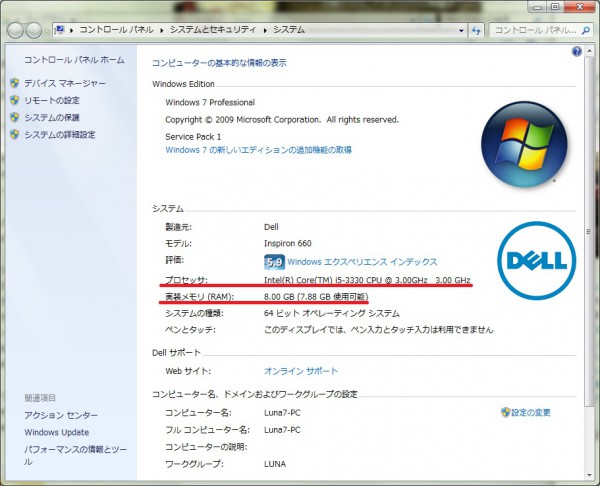Open Windows Update link
The image size is (600, 486).
57,432
